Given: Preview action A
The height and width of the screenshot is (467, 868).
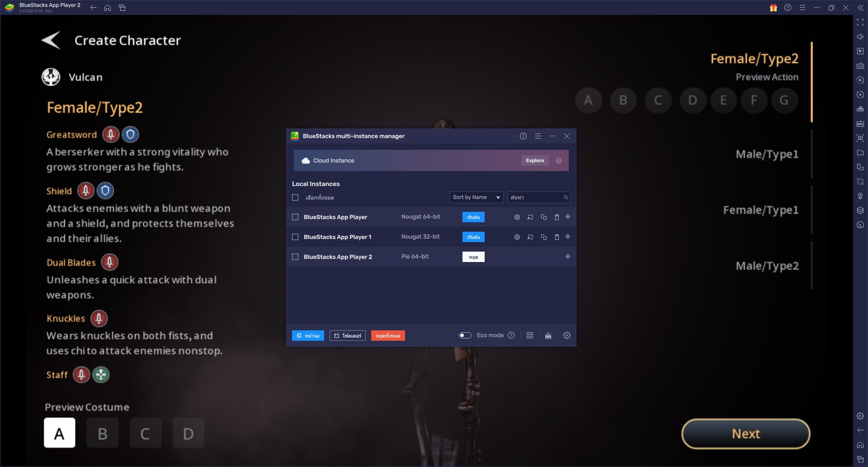Looking at the screenshot, I should click(x=588, y=100).
